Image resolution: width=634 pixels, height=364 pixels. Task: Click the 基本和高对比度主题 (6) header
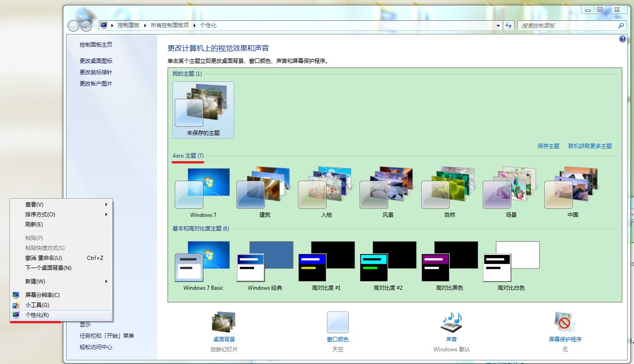point(201,229)
